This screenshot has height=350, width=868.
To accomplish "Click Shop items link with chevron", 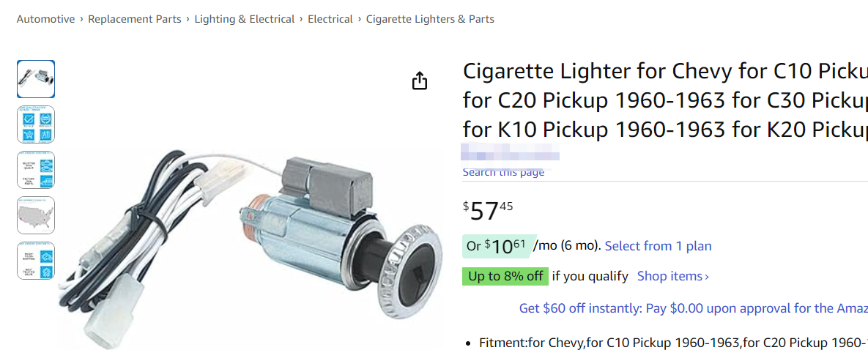I will pos(672,276).
